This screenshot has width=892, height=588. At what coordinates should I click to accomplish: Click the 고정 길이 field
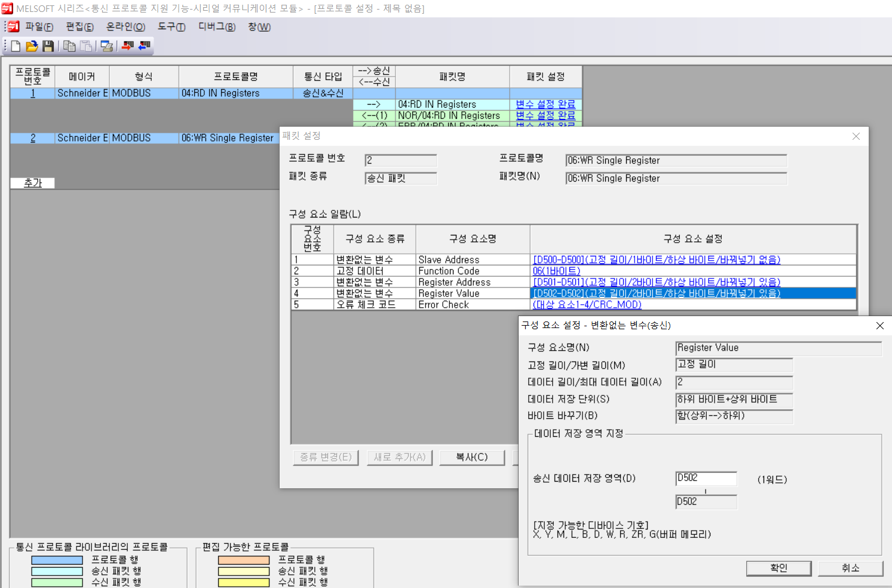pyautogui.click(x=734, y=365)
